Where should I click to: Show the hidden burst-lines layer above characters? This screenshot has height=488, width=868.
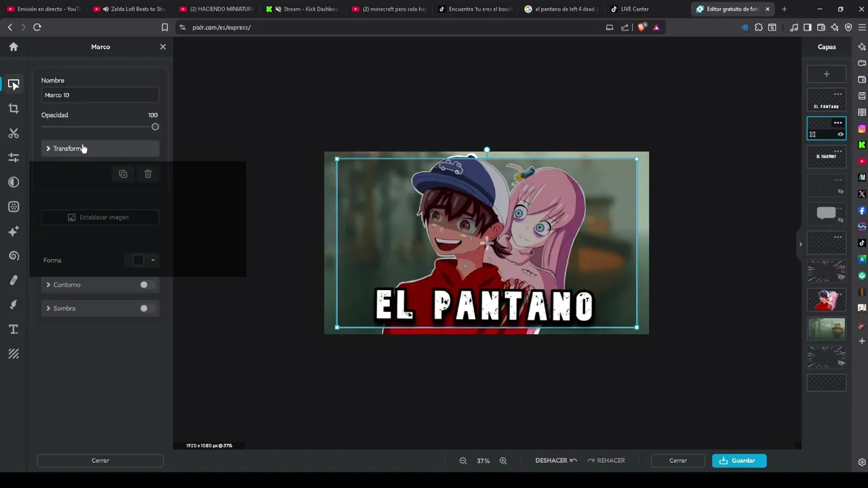point(840,277)
